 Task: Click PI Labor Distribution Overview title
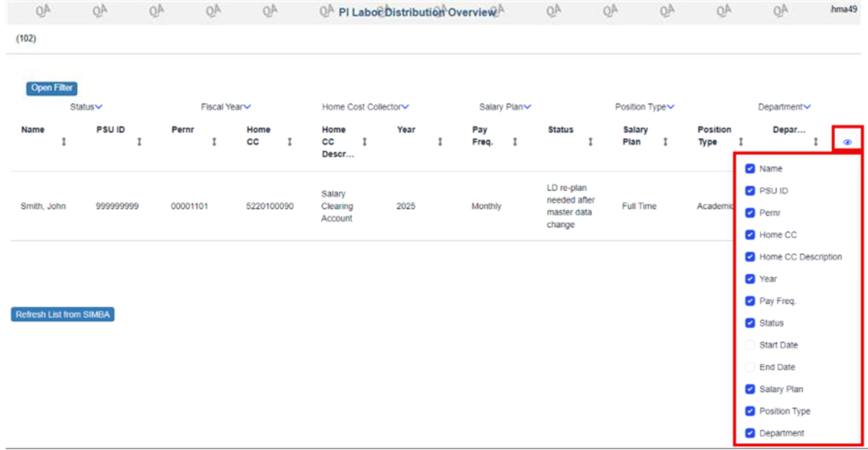tap(418, 12)
